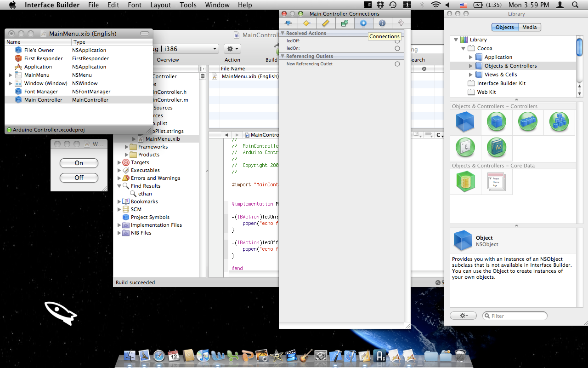This screenshot has height=368, width=588.
Task: Open iTunes from the Dock
Action: (203, 356)
